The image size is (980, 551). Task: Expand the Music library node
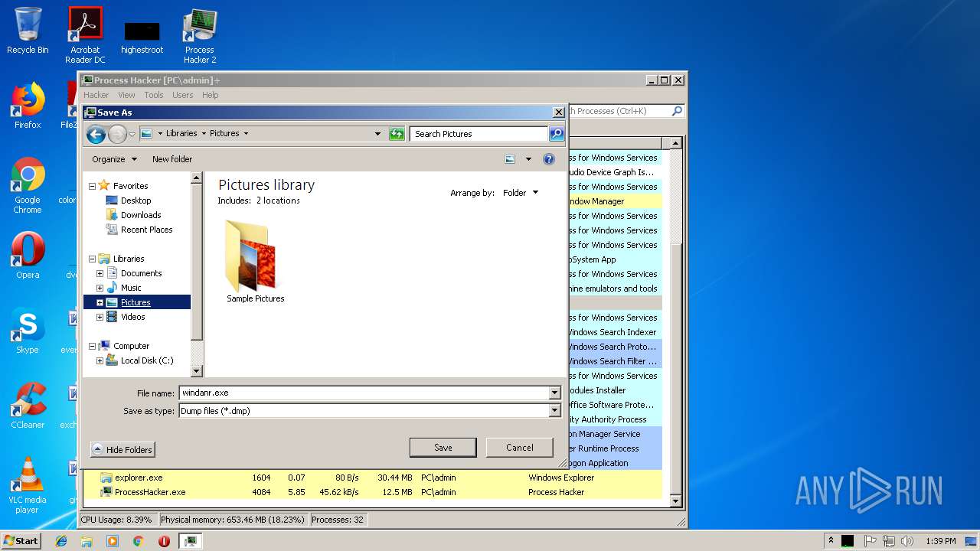tap(100, 288)
